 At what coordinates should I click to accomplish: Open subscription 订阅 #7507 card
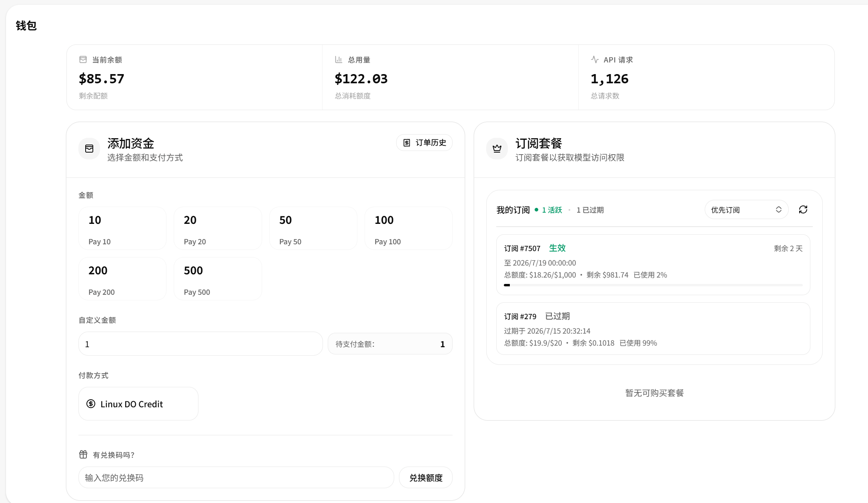click(x=653, y=265)
